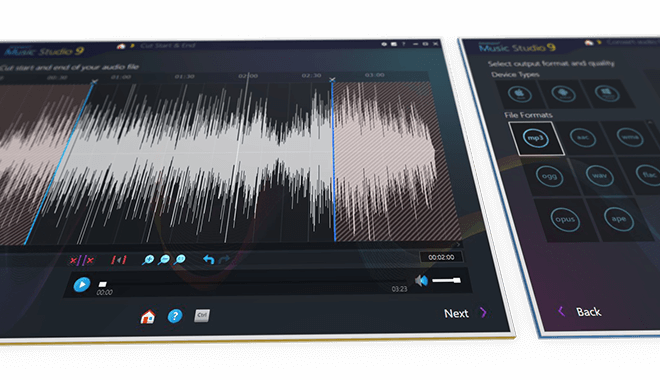660x380 pixels.
Task: Play the audio file
Action: point(82,285)
